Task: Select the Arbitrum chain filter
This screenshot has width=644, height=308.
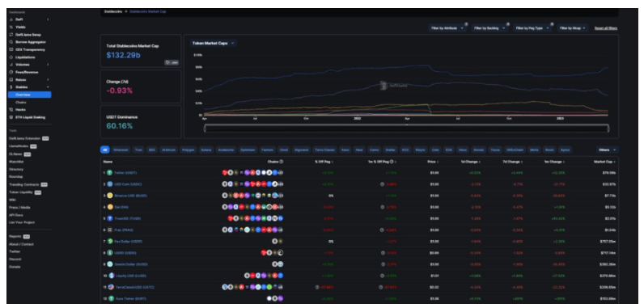Action: pos(169,150)
